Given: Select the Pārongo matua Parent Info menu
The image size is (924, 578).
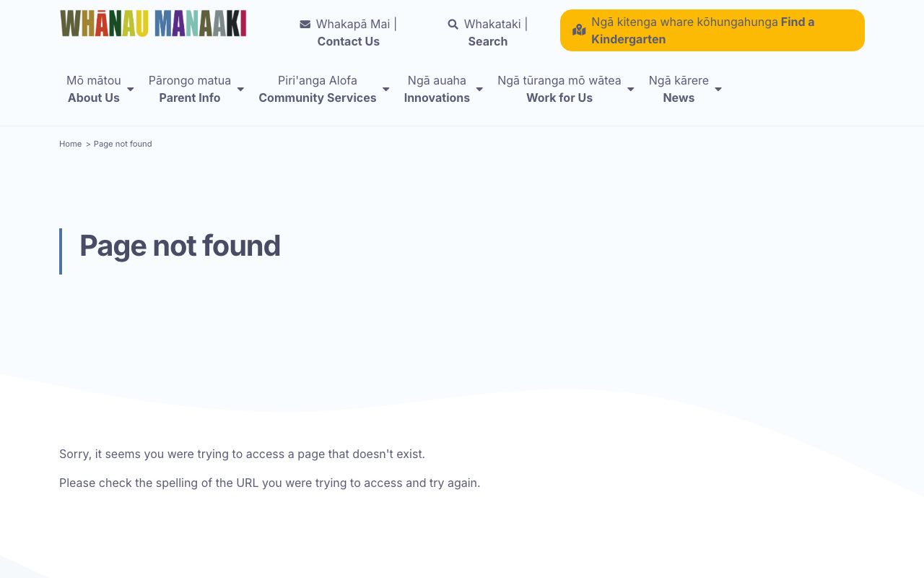Looking at the screenshot, I should click(190, 89).
